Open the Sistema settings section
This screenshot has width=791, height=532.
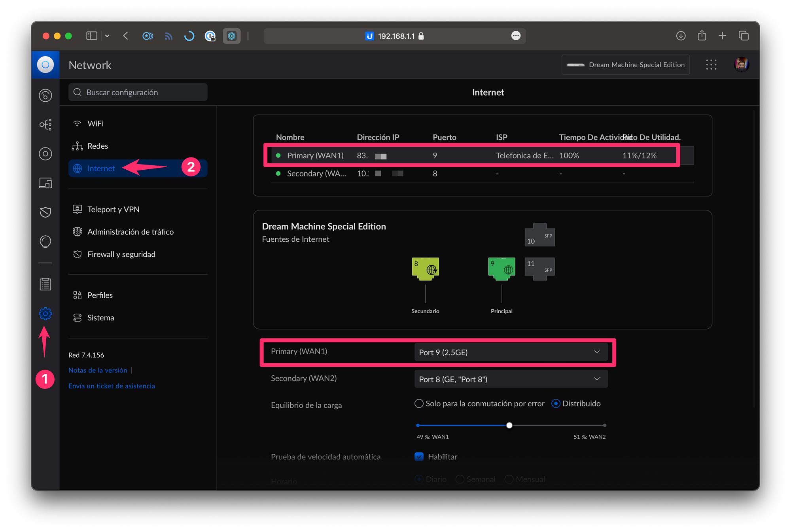coord(138,318)
